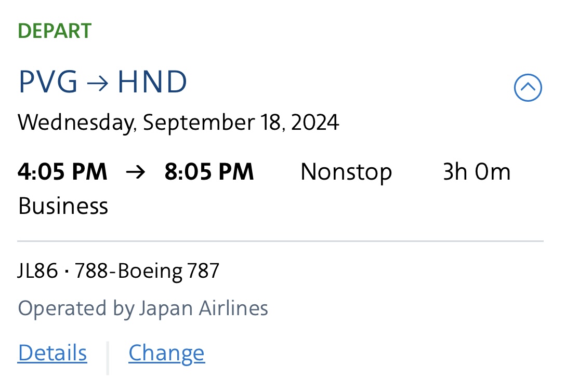Image resolution: width=565 pixels, height=392 pixels.
Task: Click the 3h 0m duration text
Action: [476, 172]
